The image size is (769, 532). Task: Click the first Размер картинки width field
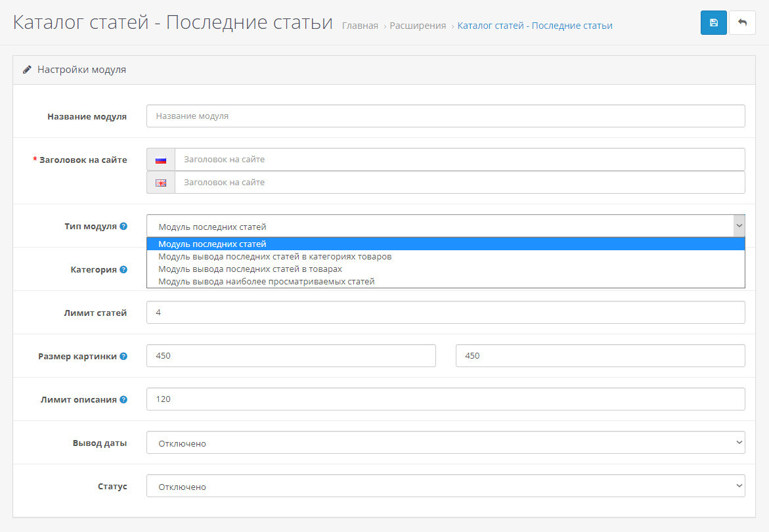tap(292, 356)
